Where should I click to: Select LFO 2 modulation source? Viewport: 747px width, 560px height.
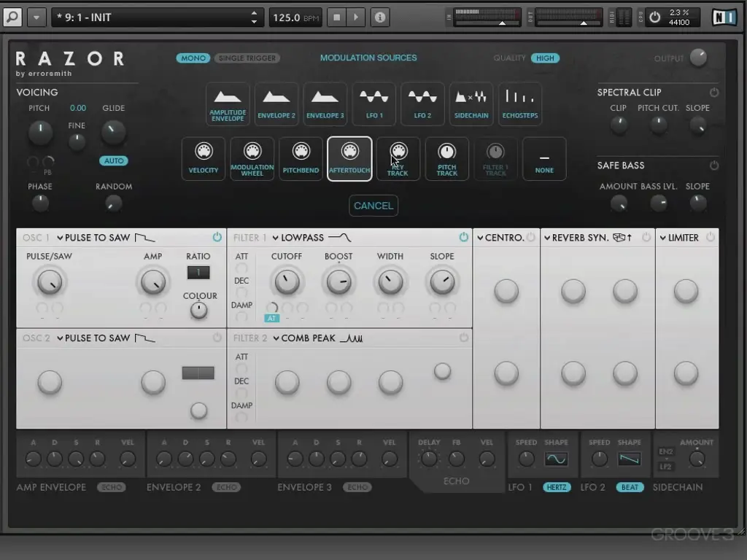pos(422,104)
